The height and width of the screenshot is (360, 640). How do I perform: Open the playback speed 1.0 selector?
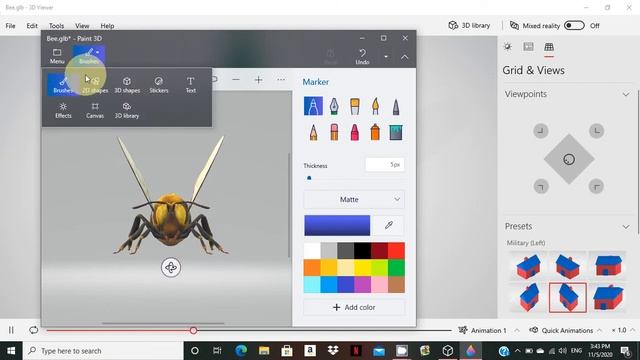point(623,330)
